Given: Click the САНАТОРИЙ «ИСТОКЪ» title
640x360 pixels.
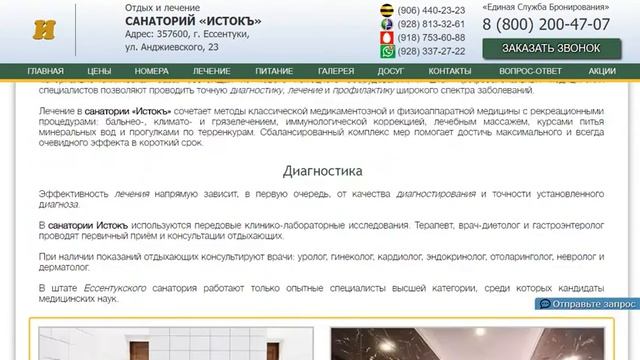Looking at the screenshot, I should click(x=193, y=21).
